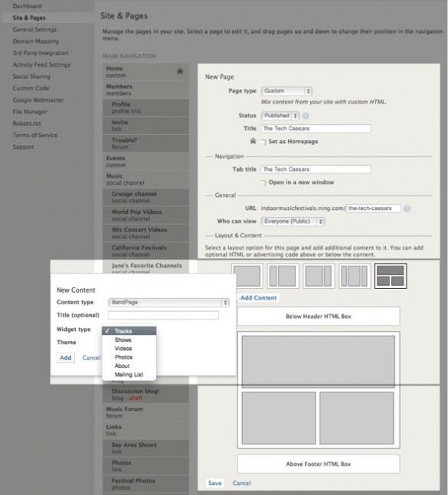
Task: Open the Page type dropdown
Action: click(x=286, y=91)
